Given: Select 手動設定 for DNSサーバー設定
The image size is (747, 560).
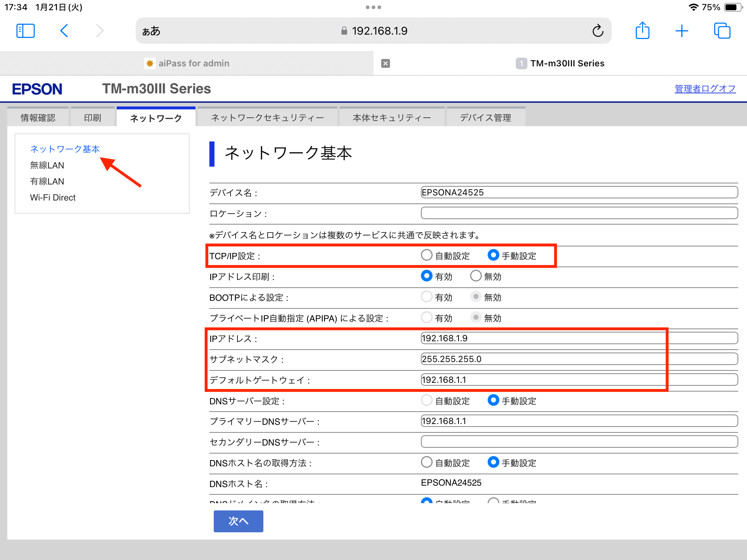Looking at the screenshot, I should (x=493, y=400).
